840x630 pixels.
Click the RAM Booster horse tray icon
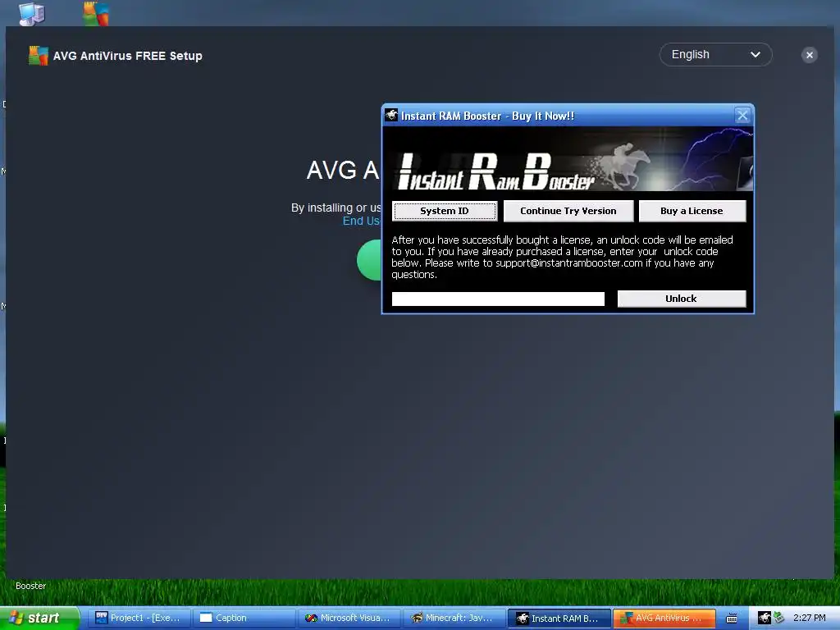(764, 618)
